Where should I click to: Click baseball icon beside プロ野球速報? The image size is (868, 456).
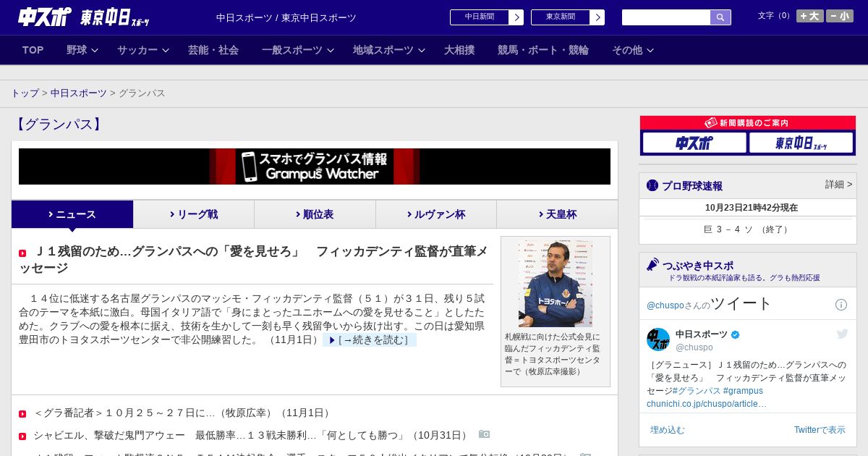[x=652, y=186]
